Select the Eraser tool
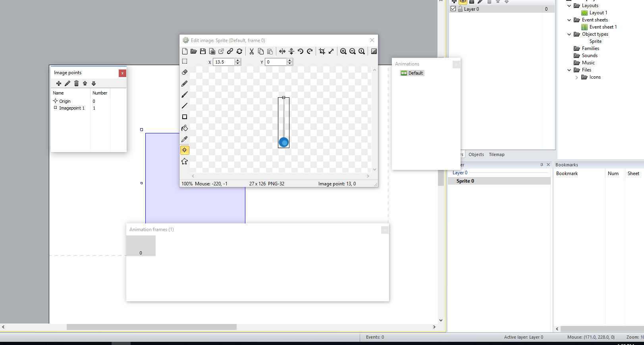This screenshot has width=644, height=345. pos(185,72)
